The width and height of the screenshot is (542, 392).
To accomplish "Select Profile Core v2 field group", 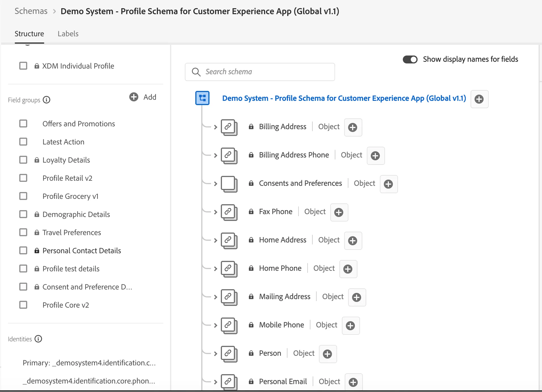I will pyautogui.click(x=65, y=305).
